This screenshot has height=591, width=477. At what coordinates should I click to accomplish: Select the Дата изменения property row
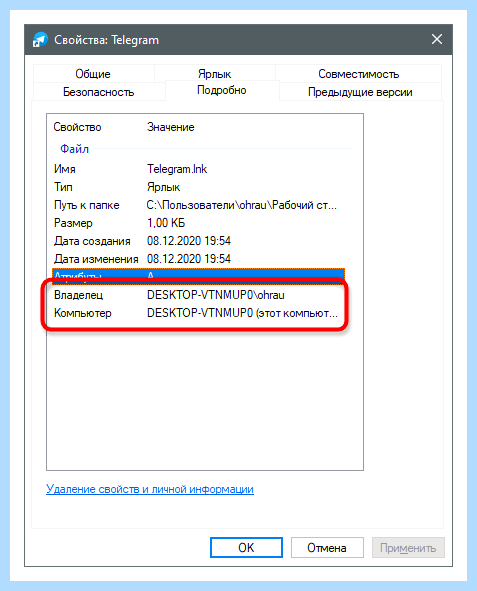click(x=198, y=259)
